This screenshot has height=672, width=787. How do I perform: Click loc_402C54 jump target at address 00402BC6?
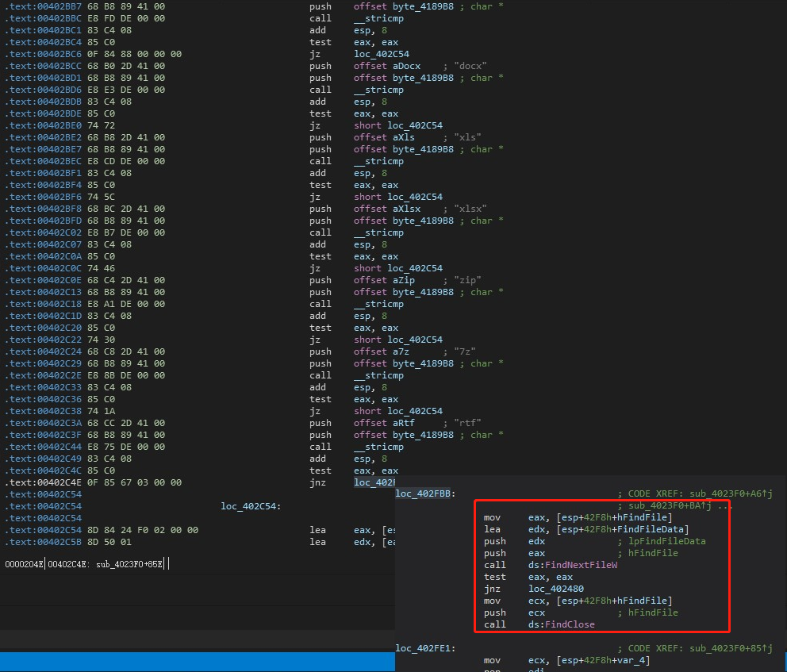382,54
